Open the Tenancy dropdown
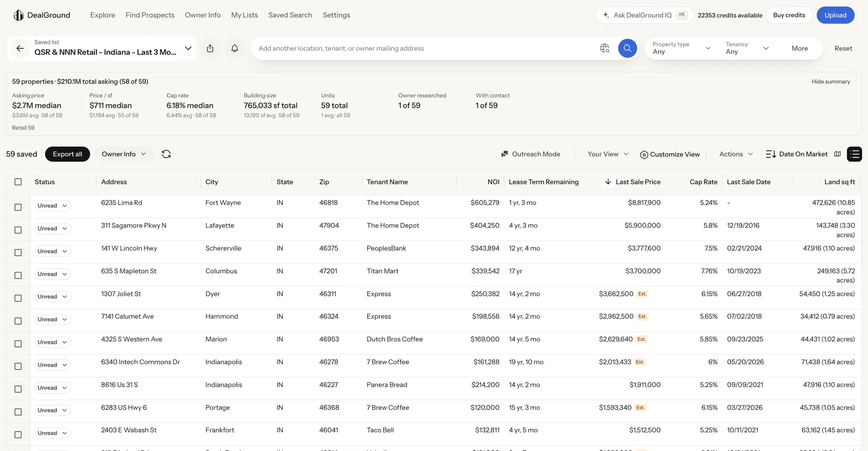 tap(747, 48)
